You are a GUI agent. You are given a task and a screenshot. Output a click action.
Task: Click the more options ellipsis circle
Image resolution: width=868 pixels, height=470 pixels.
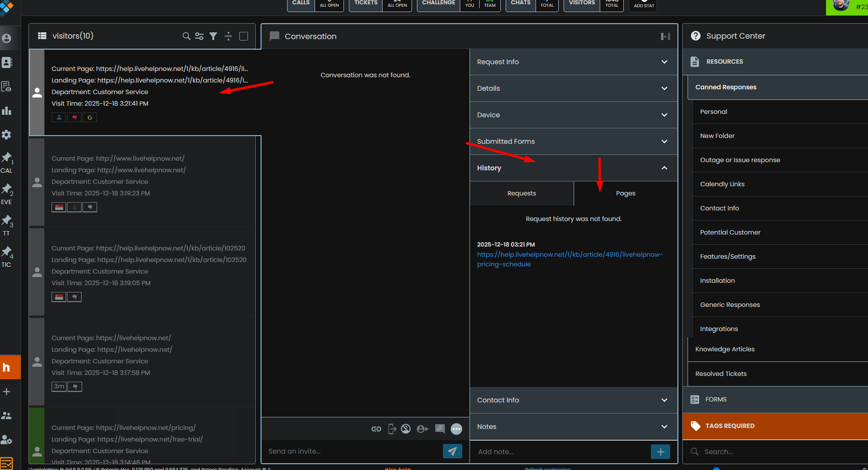click(x=456, y=429)
